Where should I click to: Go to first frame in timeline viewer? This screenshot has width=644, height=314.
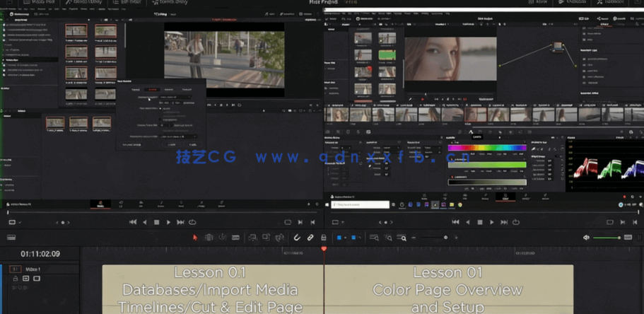pos(455,222)
